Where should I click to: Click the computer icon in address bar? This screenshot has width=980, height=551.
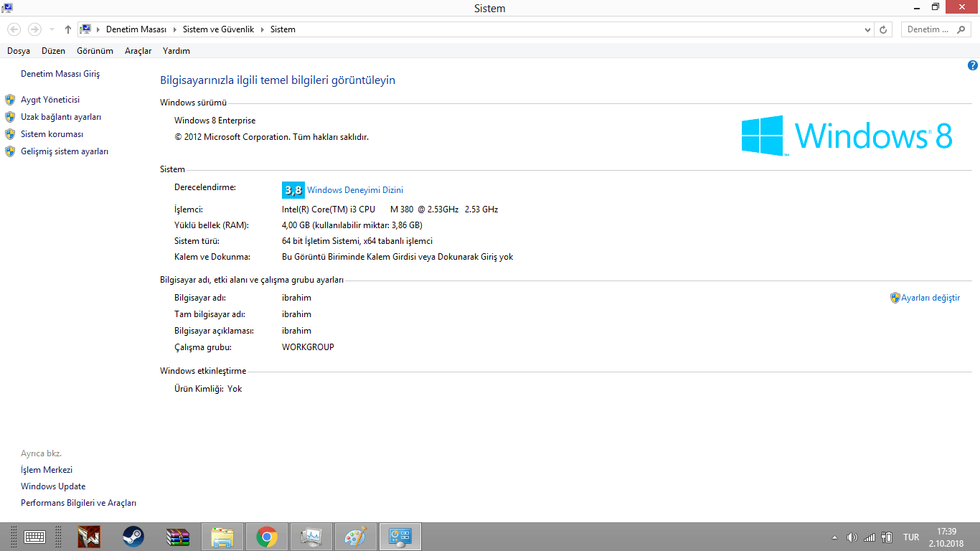[85, 29]
